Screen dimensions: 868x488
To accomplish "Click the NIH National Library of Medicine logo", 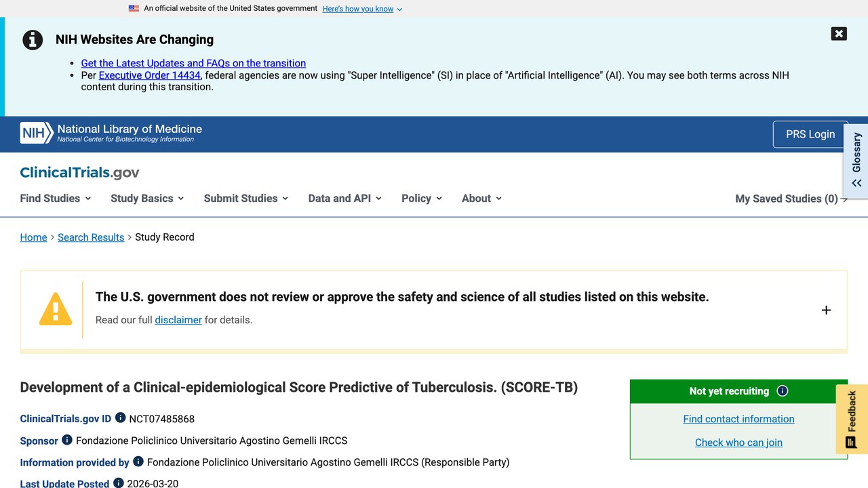I will (x=111, y=133).
